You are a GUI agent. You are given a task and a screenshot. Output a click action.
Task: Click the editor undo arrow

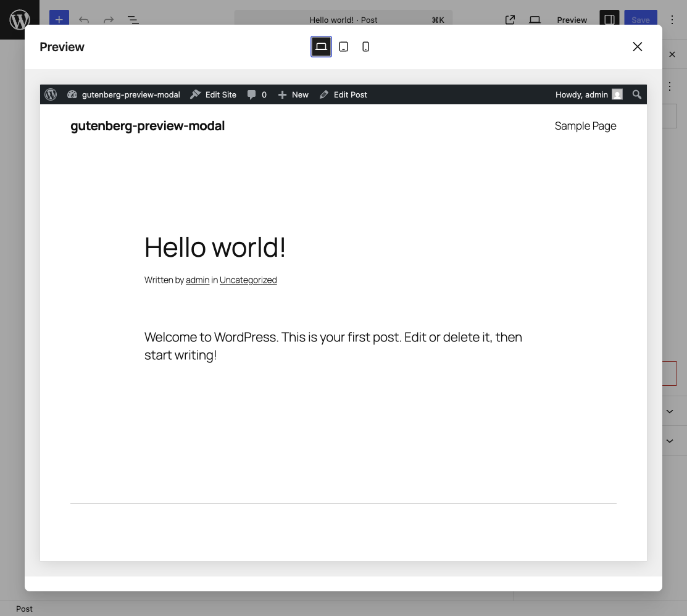84,20
